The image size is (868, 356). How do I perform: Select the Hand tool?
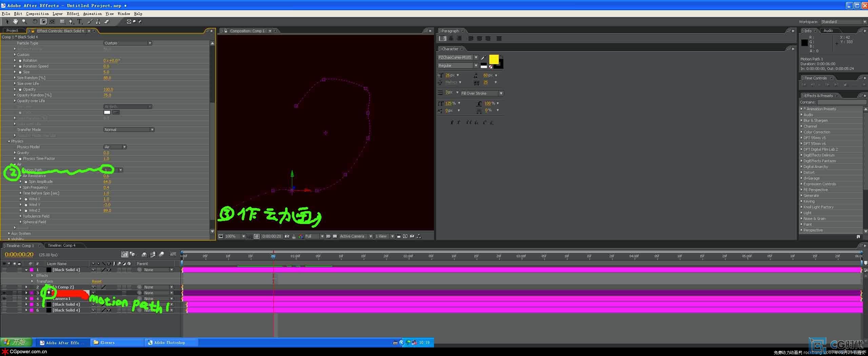[16, 21]
